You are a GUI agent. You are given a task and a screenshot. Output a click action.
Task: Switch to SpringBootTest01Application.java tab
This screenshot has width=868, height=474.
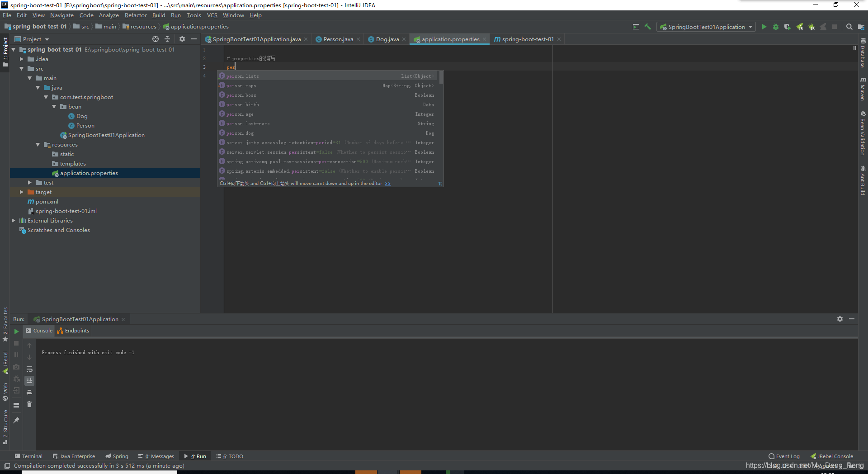coord(256,39)
